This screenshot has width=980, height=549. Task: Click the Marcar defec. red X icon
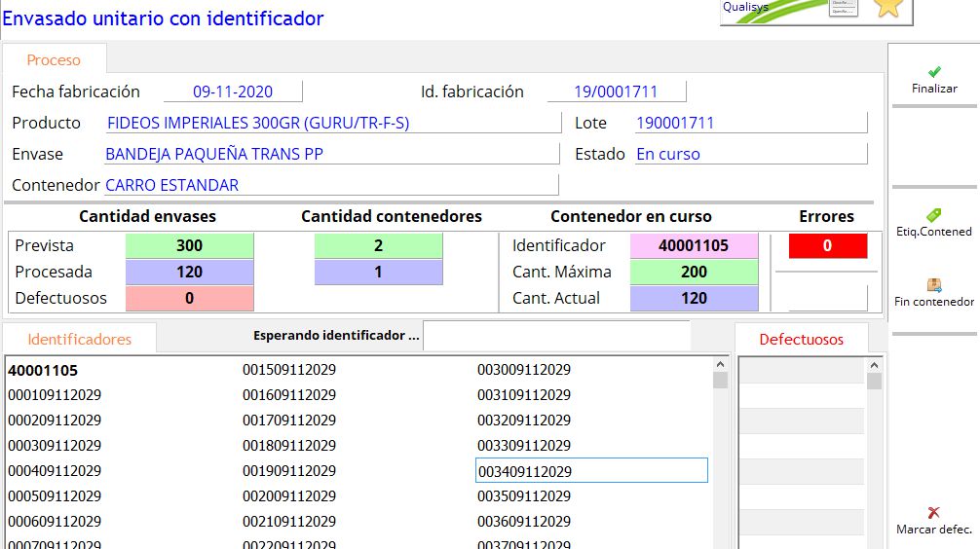[x=933, y=512]
